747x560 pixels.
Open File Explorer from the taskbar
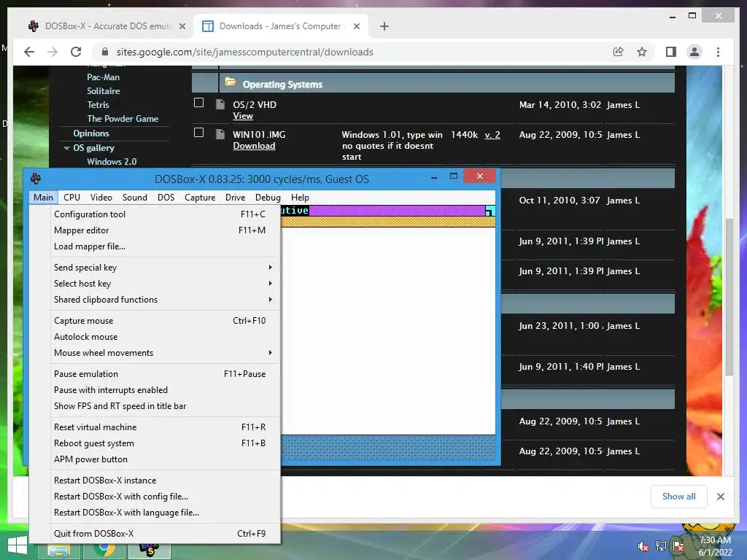60,550
